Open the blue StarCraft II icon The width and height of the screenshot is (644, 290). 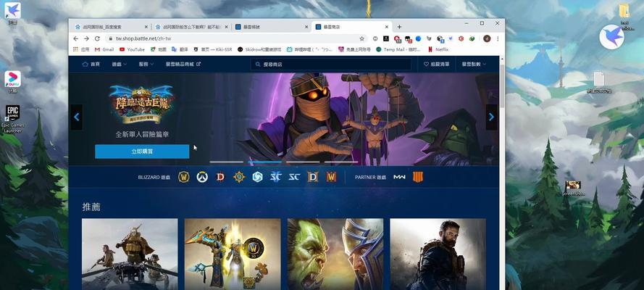(x=275, y=177)
